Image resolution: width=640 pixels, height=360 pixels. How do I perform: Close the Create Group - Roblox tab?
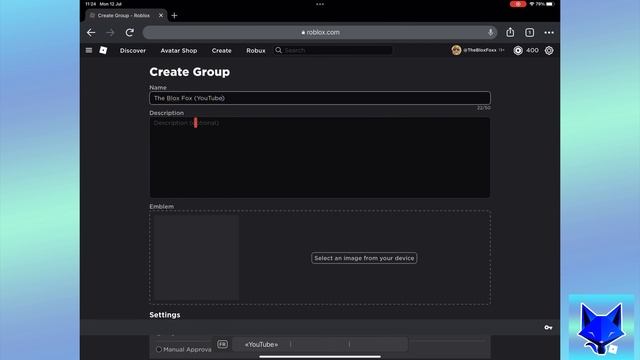point(161,16)
